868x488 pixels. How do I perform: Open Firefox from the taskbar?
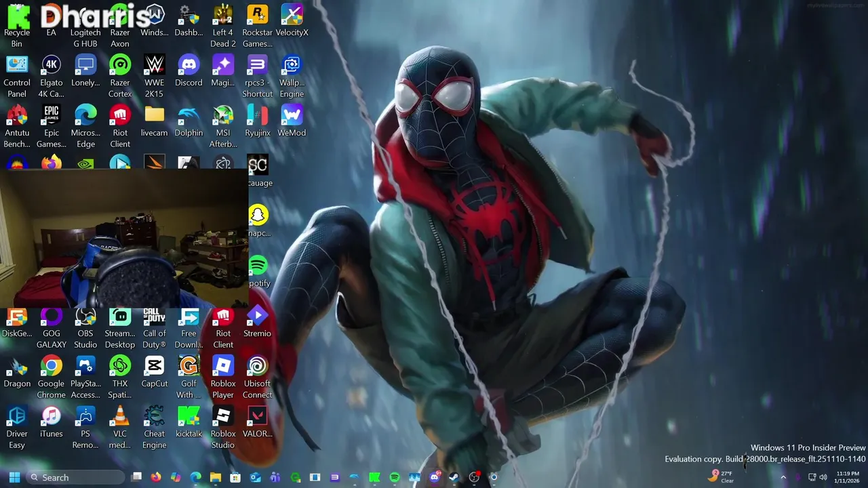[156, 477]
